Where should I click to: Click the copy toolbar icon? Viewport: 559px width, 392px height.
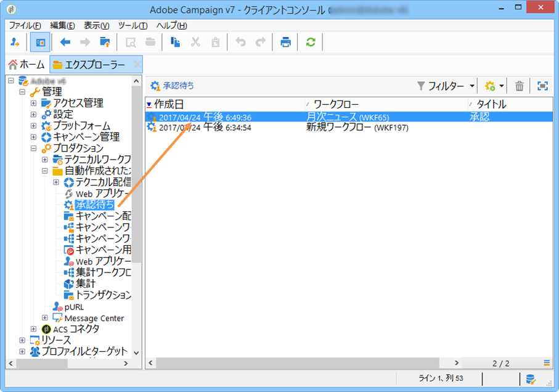(x=175, y=42)
